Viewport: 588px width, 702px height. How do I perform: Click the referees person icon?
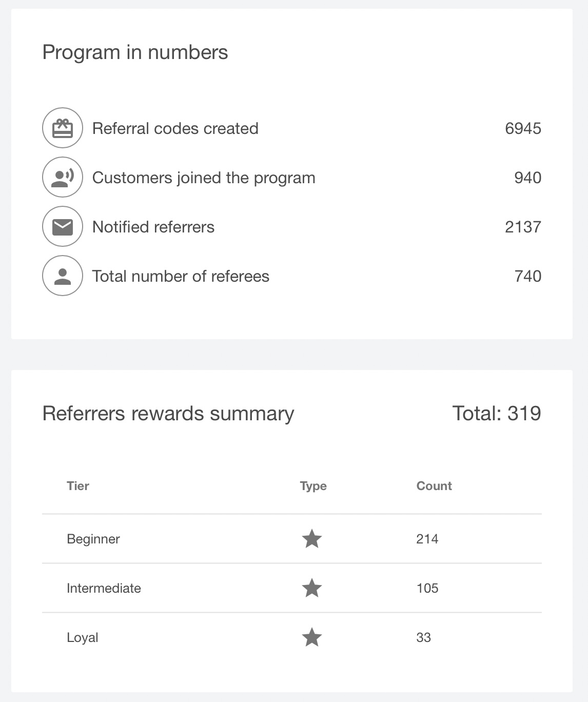click(62, 276)
